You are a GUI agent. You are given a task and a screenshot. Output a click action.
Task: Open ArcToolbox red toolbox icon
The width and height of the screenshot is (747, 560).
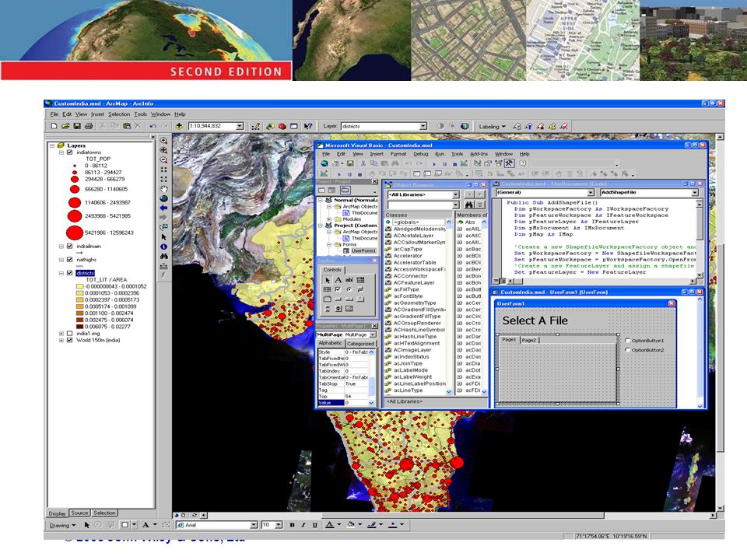click(x=282, y=126)
